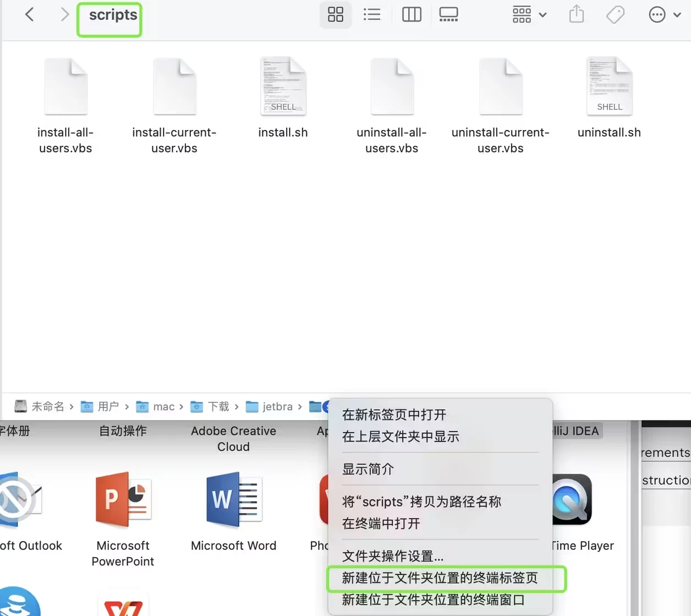Open the group-by options dropdown
Image resolution: width=691 pixels, height=616 pixels.
coord(529,15)
